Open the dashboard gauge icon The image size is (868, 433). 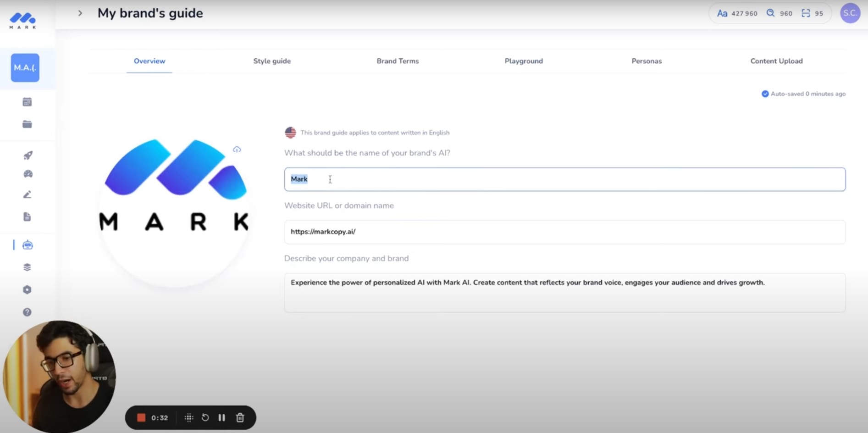coord(28,174)
